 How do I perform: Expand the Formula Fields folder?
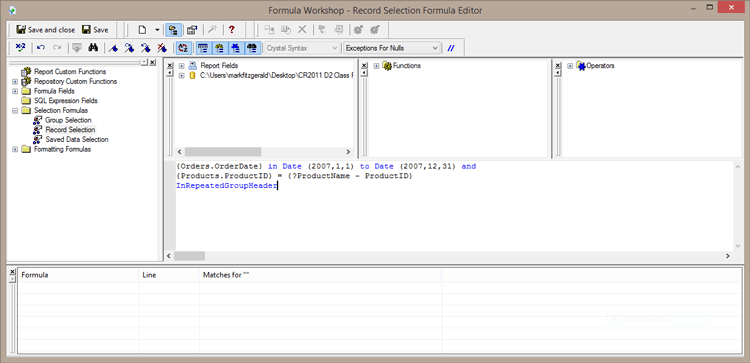click(x=15, y=91)
